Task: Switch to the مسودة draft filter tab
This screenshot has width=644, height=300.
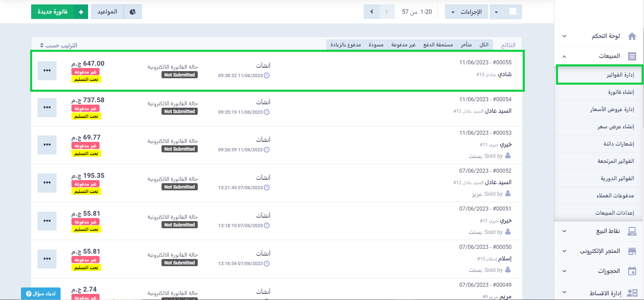Action: 376,45
